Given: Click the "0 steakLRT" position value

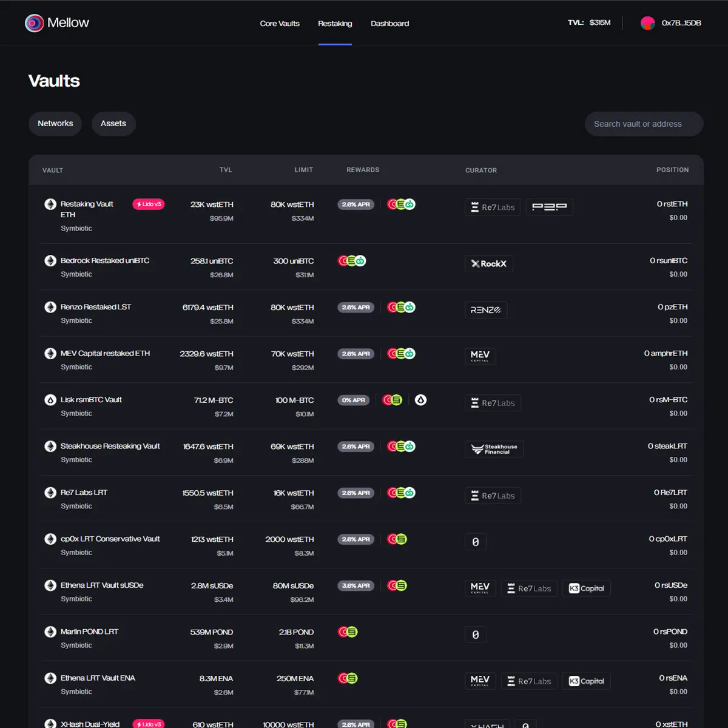Looking at the screenshot, I should pos(667,447).
